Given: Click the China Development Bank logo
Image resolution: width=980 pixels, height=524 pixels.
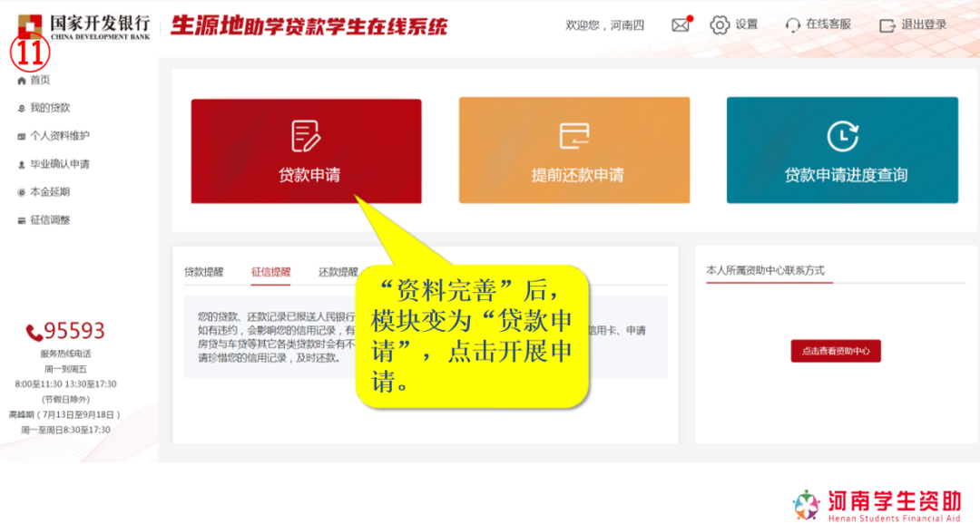Looking at the screenshot, I should [83, 26].
